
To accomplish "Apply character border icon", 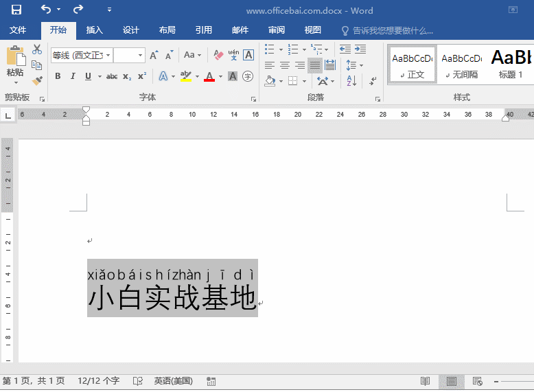I will pos(248,55).
